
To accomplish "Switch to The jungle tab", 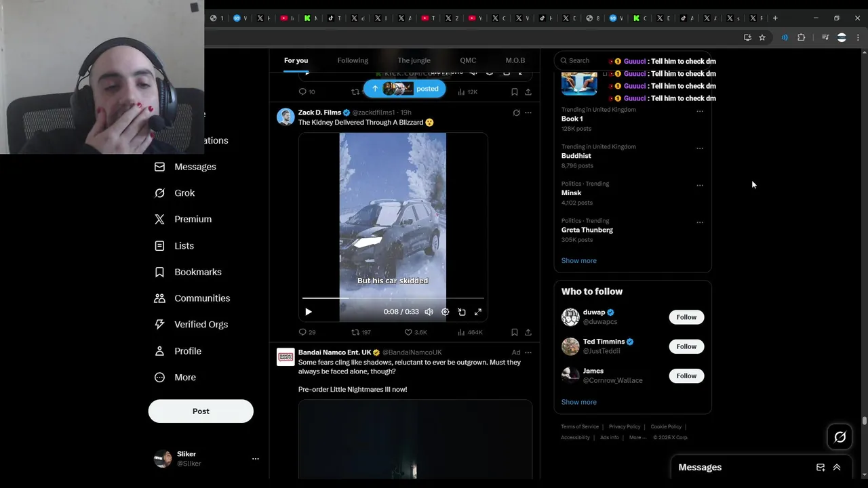I will point(414,60).
